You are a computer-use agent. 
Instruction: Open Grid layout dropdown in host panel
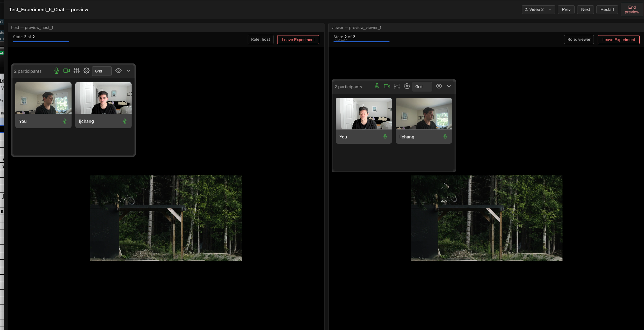click(102, 71)
